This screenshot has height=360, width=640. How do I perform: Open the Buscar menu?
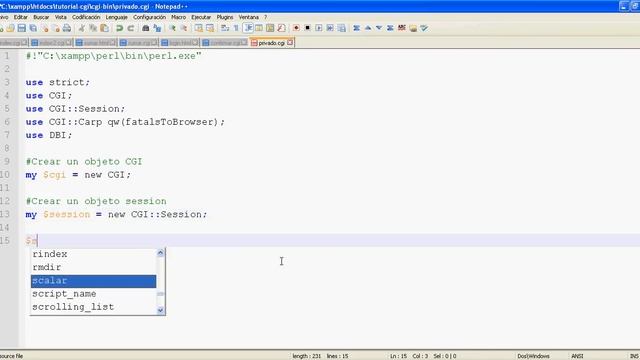point(41,17)
